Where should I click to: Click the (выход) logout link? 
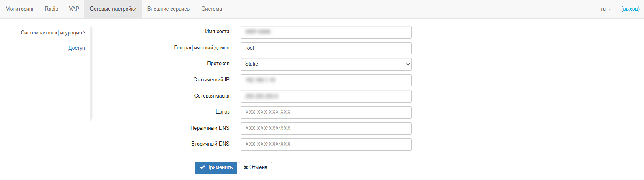(x=630, y=9)
